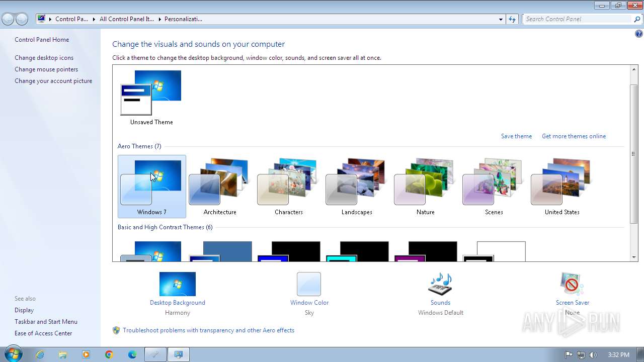Select the Windows Classic theme thumbnail

pos(220,251)
